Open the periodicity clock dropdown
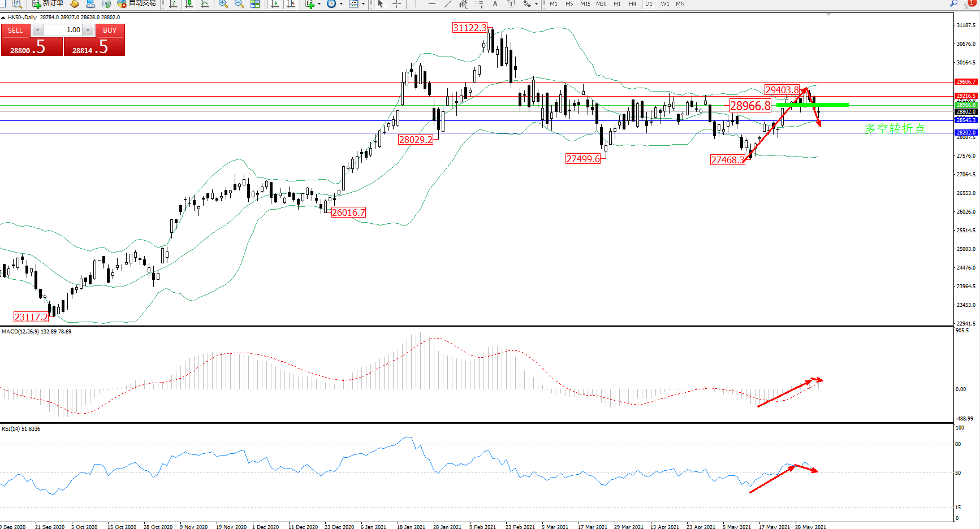Image resolution: width=980 pixels, height=529 pixels. [x=341, y=4]
